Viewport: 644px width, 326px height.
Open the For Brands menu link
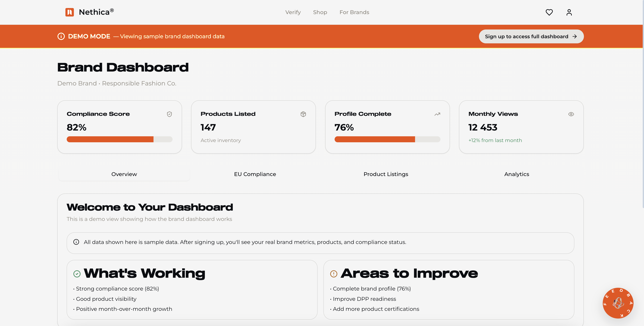point(354,12)
